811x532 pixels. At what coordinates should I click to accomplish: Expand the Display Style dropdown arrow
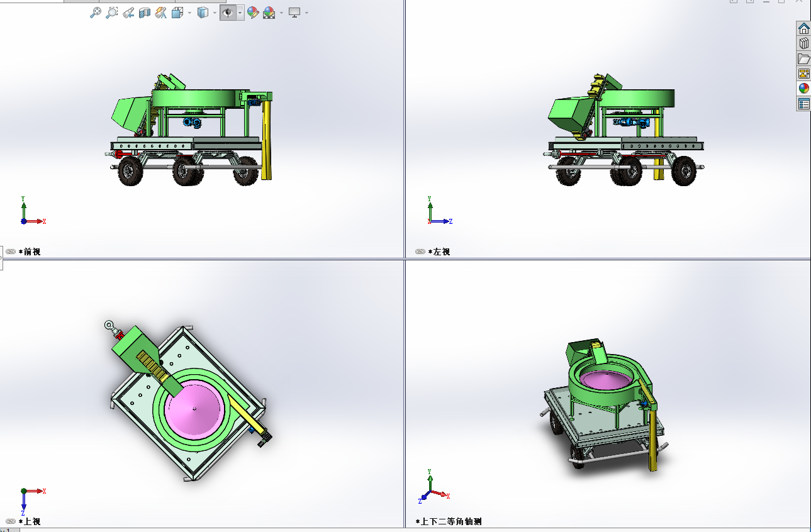(x=215, y=13)
